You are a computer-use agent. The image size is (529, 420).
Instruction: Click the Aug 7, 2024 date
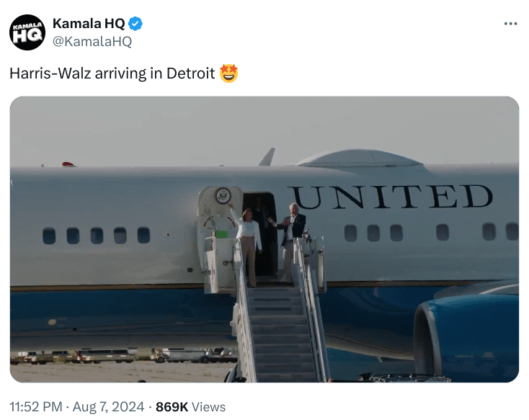click(110, 407)
